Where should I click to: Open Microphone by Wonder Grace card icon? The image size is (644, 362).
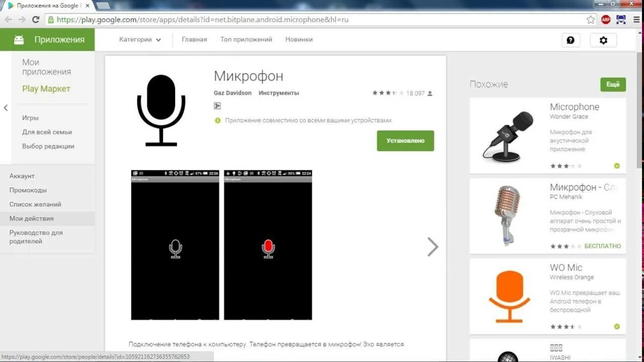coord(508,137)
